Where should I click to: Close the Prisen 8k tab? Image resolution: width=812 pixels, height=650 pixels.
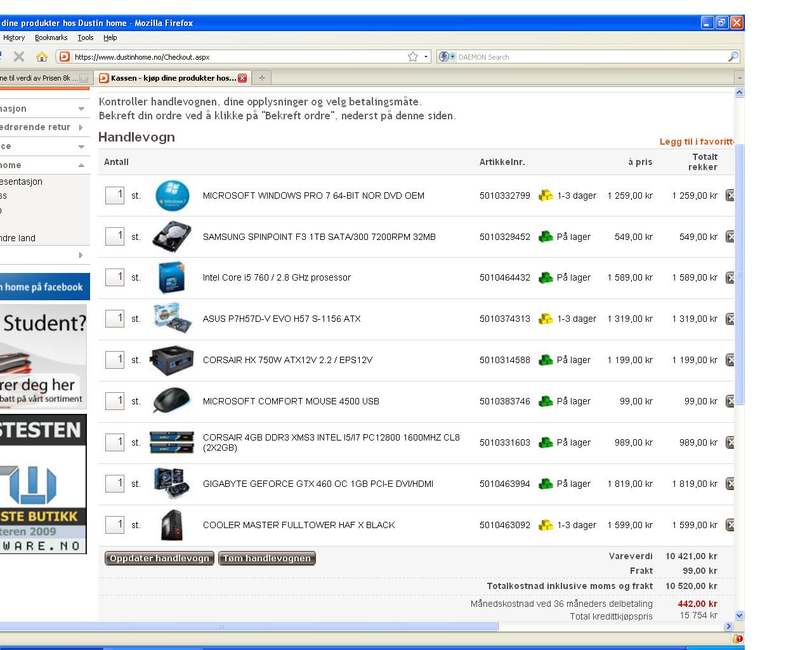(x=84, y=78)
